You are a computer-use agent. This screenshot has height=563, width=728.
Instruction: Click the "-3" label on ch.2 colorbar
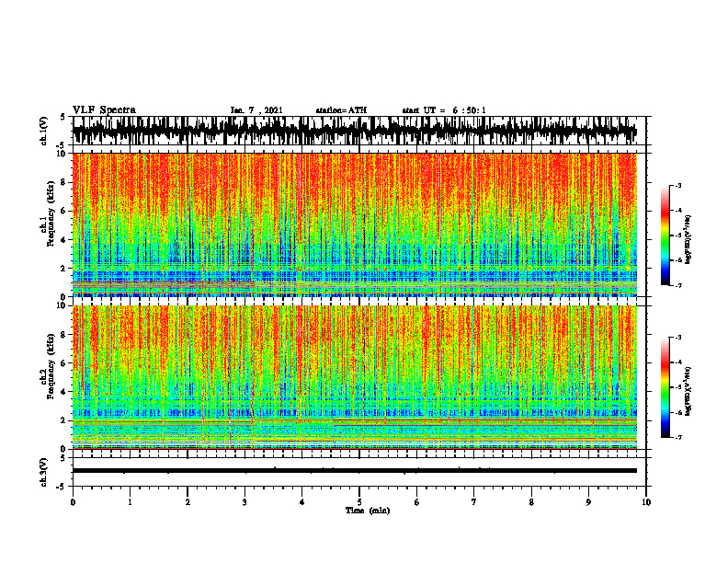coord(678,338)
